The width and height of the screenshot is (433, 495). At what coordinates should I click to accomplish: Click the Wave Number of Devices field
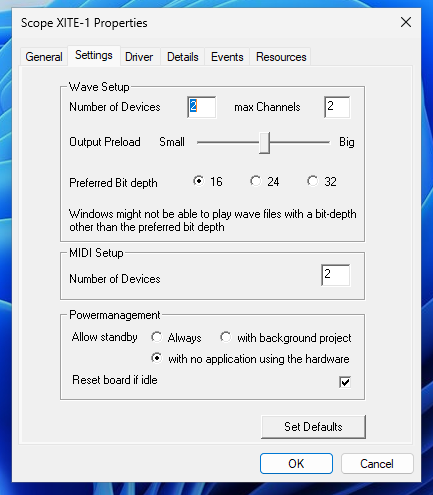click(202, 107)
